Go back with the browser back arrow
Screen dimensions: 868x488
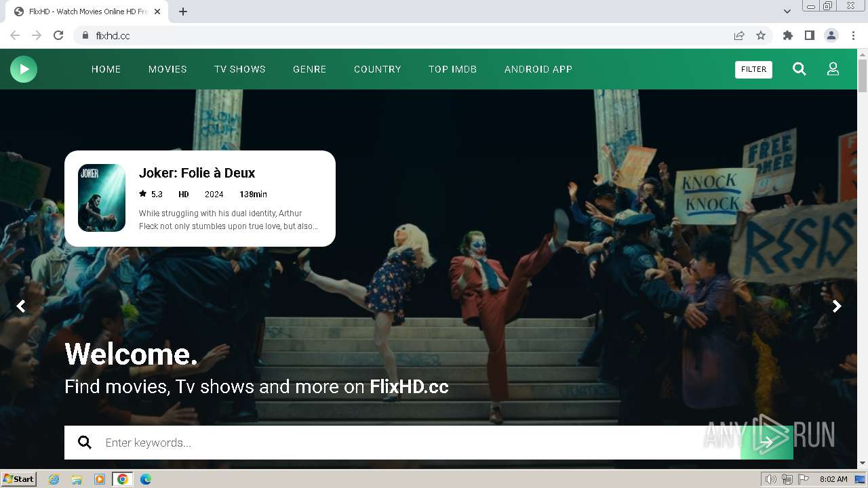tap(15, 35)
